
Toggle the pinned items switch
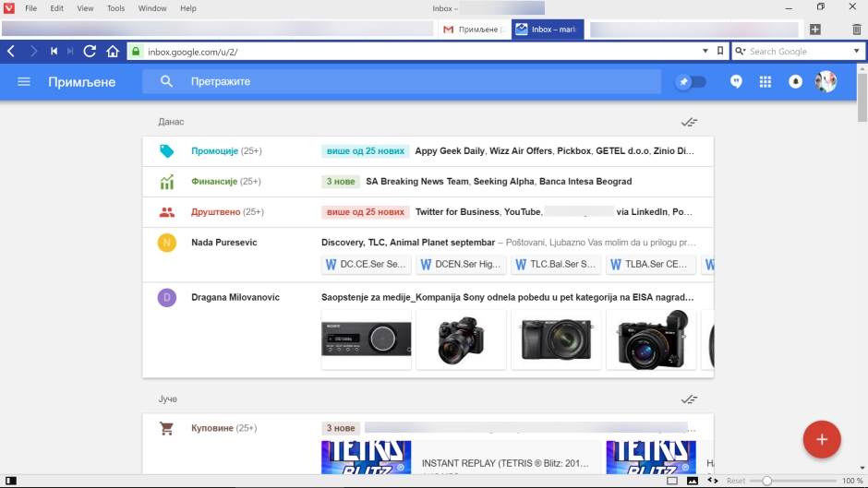click(x=690, y=82)
